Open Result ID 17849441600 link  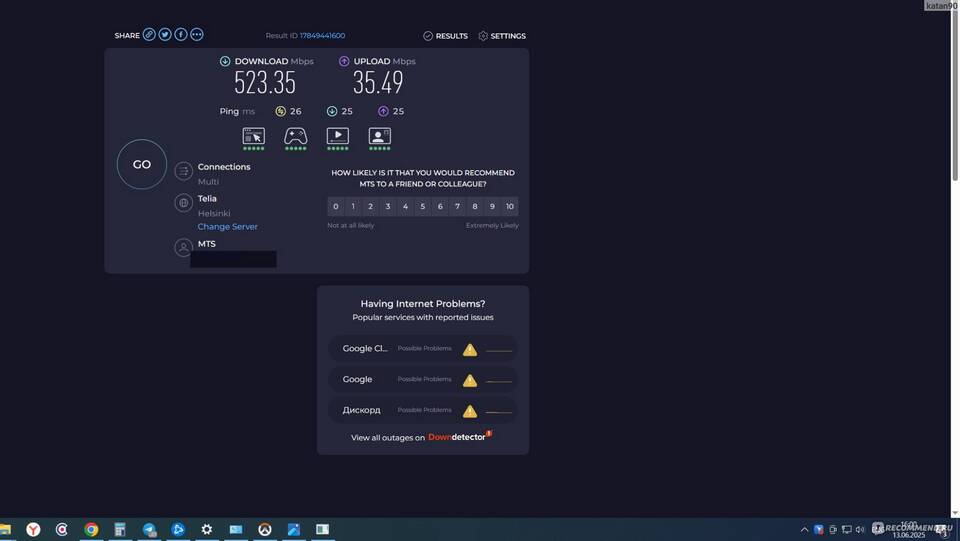(x=322, y=35)
